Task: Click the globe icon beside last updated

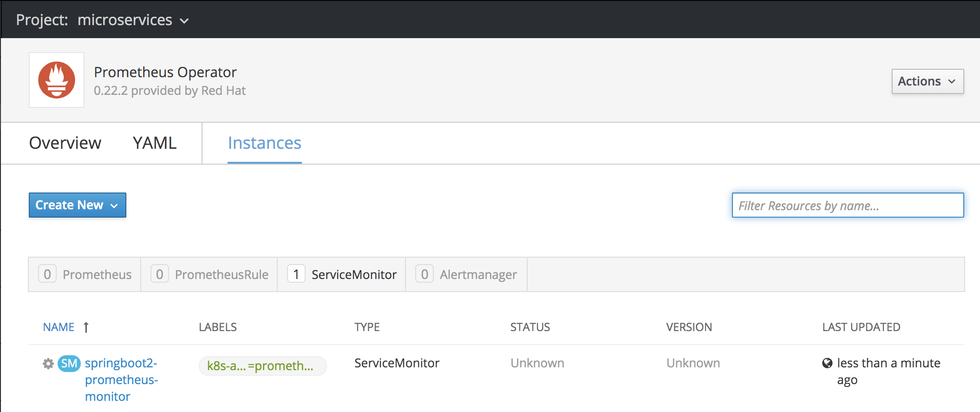Action: [x=827, y=363]
